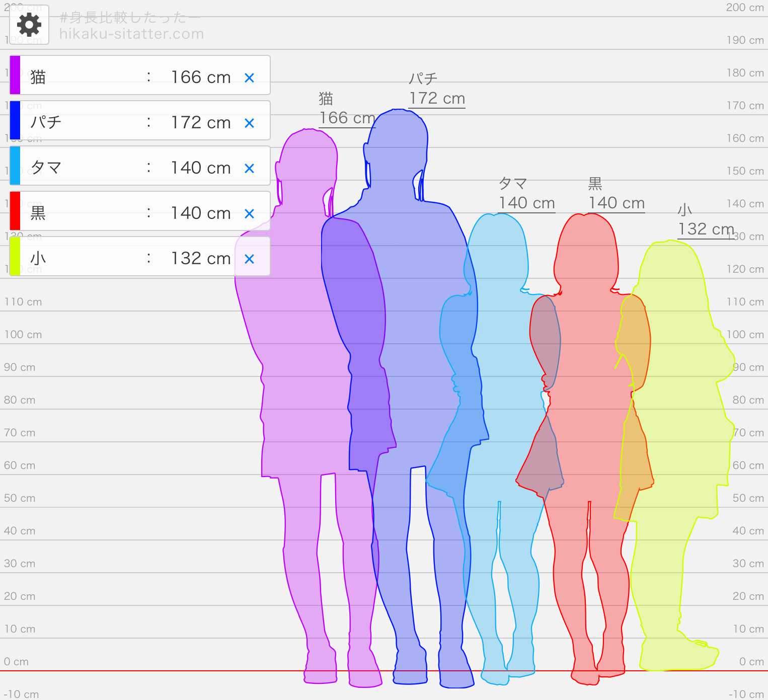Delete the タマ 140 cm entry
This screenshot has height=700, width=768.
249,169
